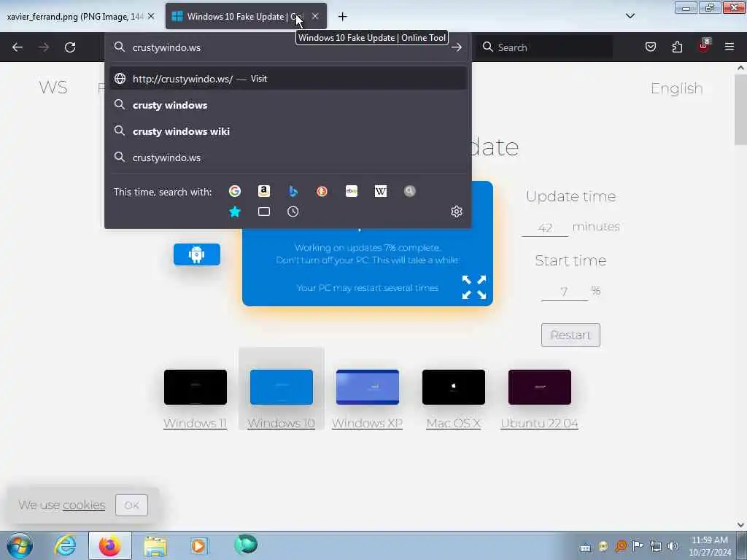Open search settings gear icon

point(457,211)
